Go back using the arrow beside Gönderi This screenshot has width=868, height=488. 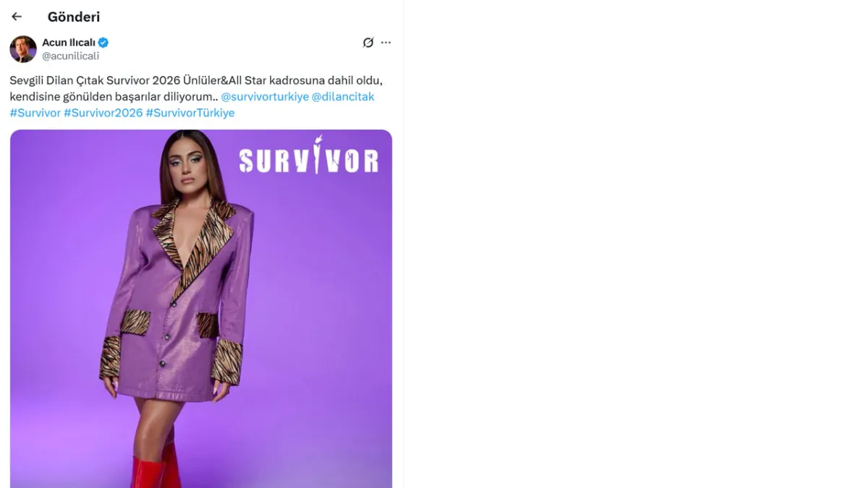pyautogui.click(x=17, y=17)
